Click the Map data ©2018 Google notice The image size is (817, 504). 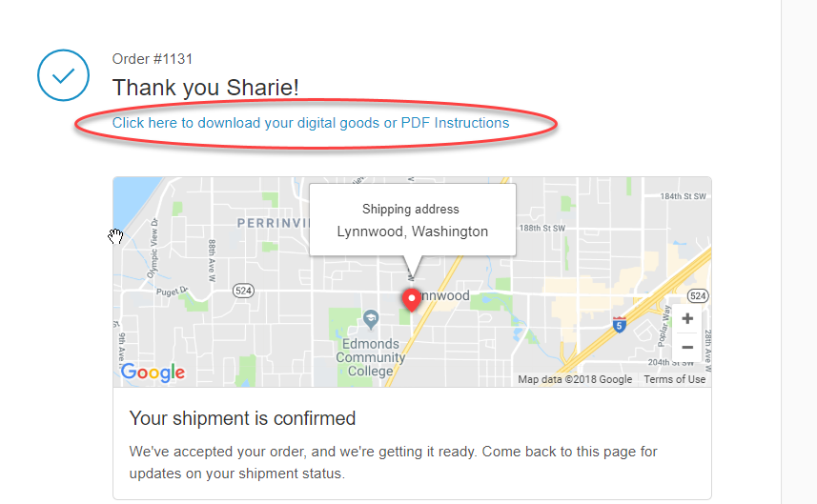pyautogui.click(x=575, y=379)
